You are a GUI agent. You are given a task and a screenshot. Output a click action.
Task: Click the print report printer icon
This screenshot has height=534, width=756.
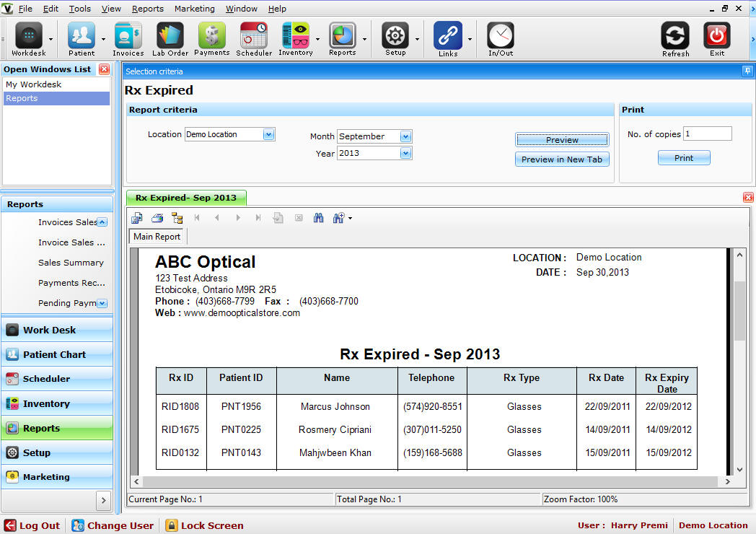click(157, 218)
